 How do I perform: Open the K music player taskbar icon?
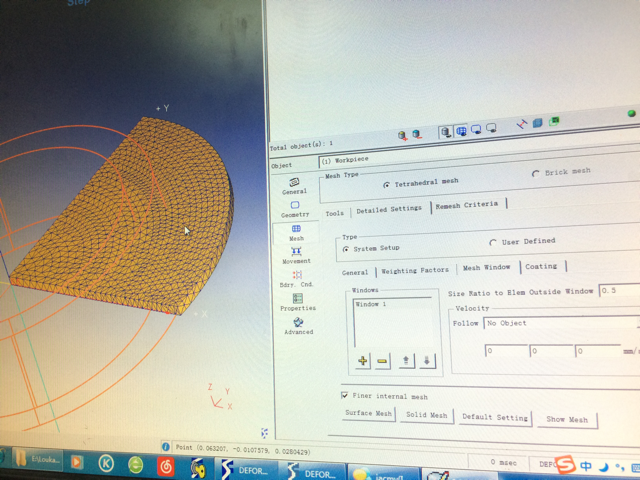[x=106, y=464]
